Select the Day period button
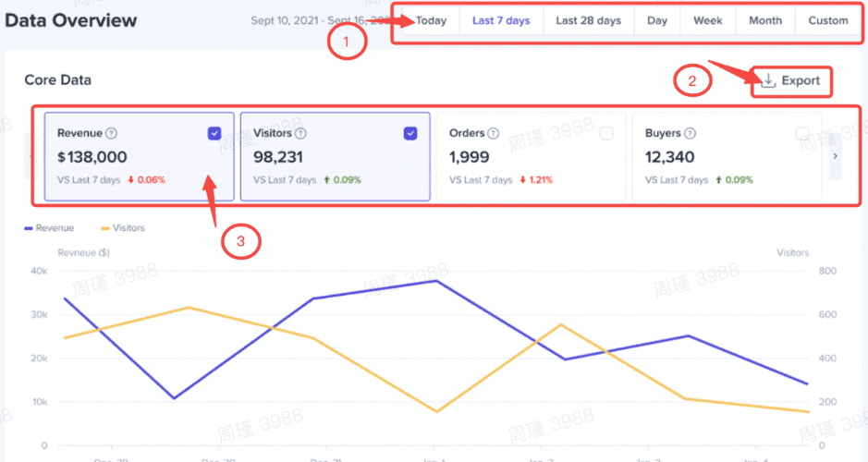The image size is (868, 462). (x=657, y=20)
